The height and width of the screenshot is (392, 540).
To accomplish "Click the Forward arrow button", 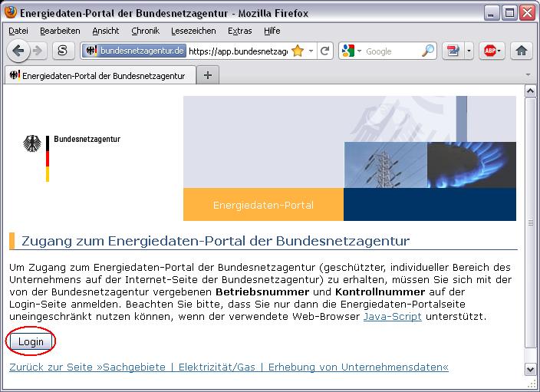I will pyautogui.click(x=37, y=51).
